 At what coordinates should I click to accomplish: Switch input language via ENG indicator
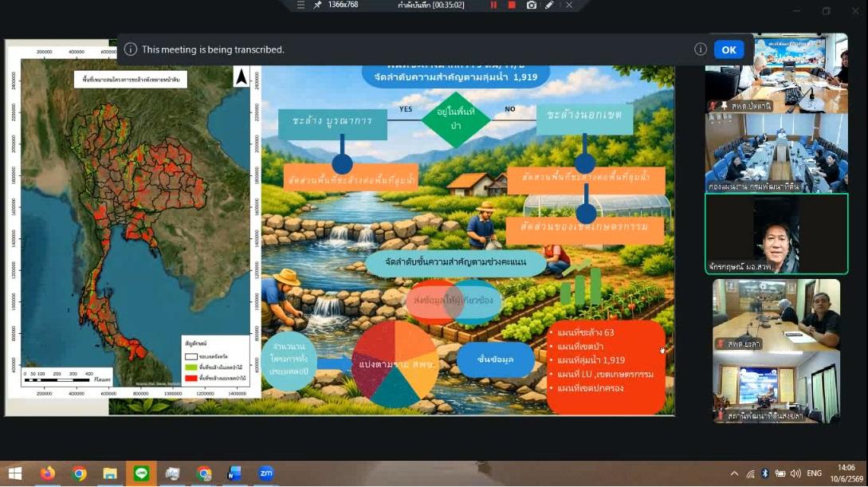point(815,473)
